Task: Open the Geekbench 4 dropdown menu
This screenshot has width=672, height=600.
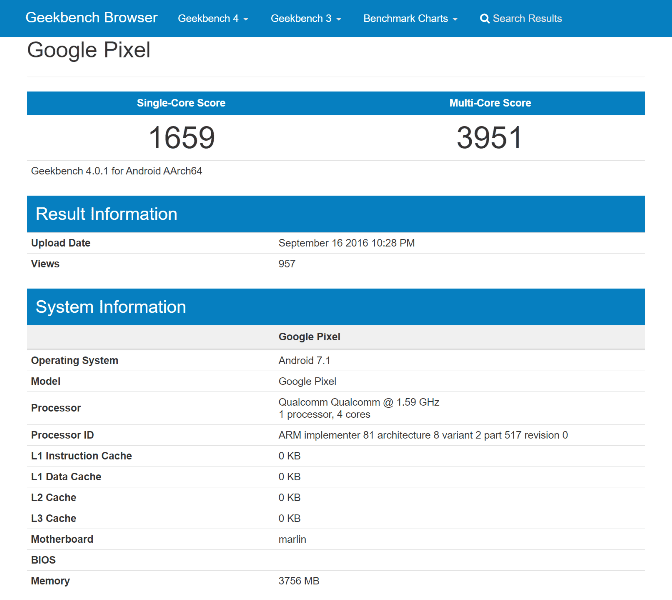Action: click(x=213, y=18)
